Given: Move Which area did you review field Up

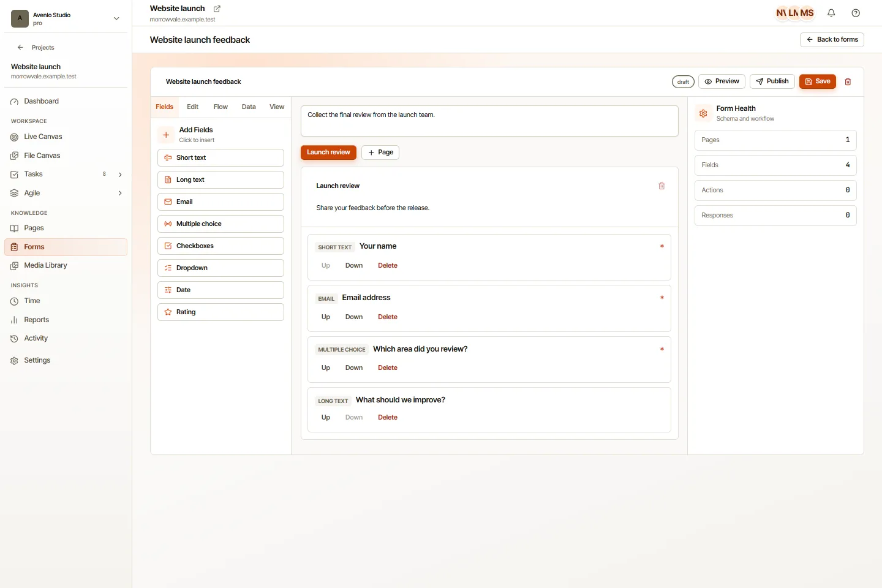Looking at the screenshot, I should click(326, 368).
